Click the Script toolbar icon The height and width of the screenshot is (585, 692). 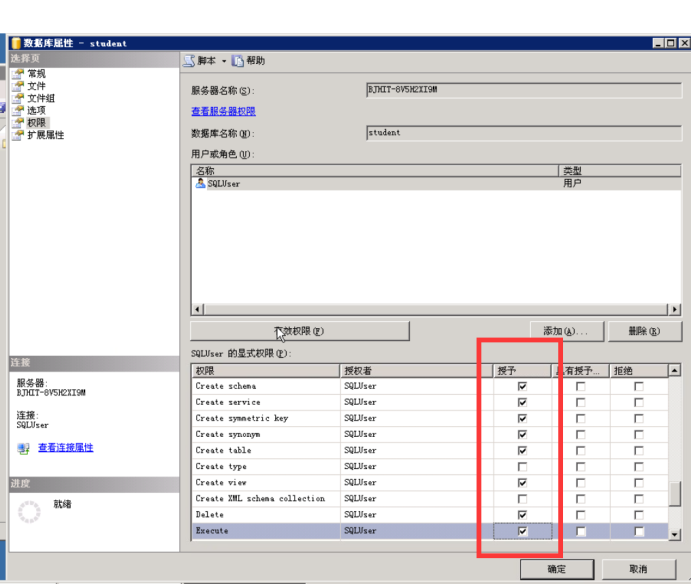[x=189, y=61]
